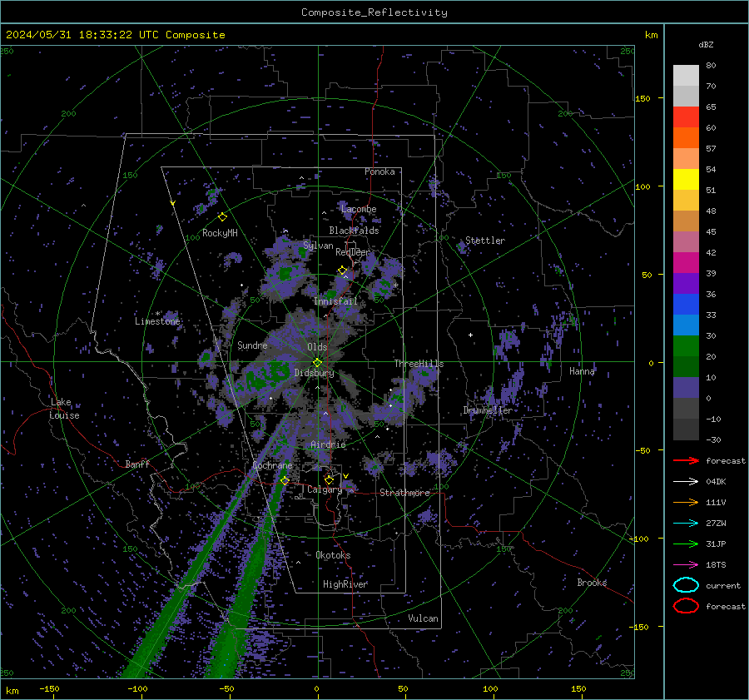Viewport: 749px width, 700px height.
Task: Click the red 65 dBZ color swatch
Action: coord(686,117)
